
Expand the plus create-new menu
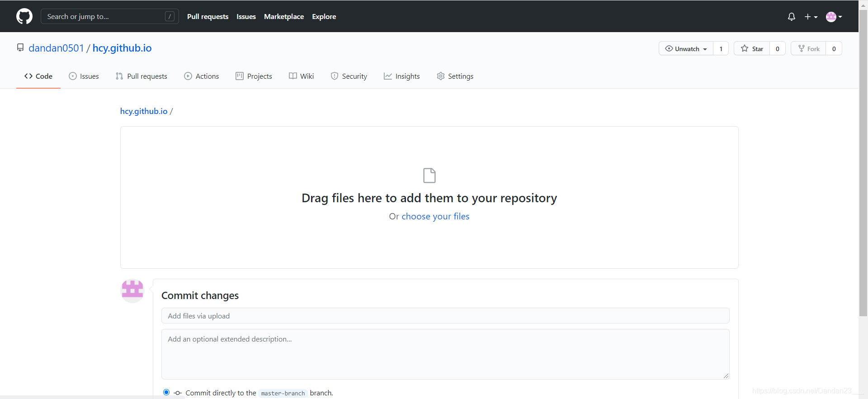pos(811,17)
